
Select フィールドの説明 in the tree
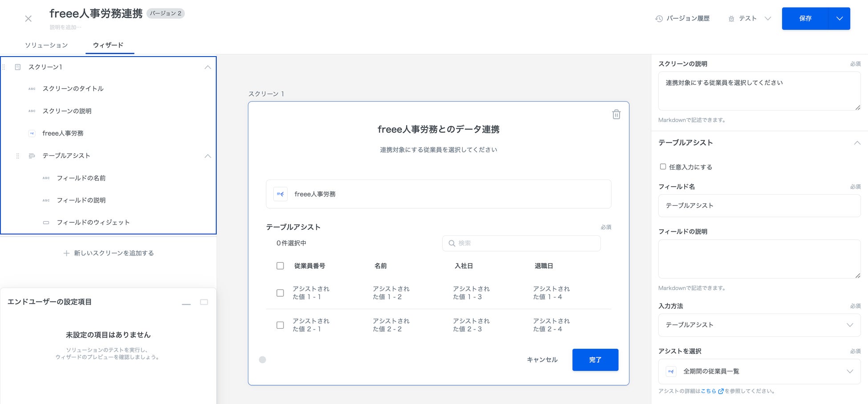tap(81, 200)
